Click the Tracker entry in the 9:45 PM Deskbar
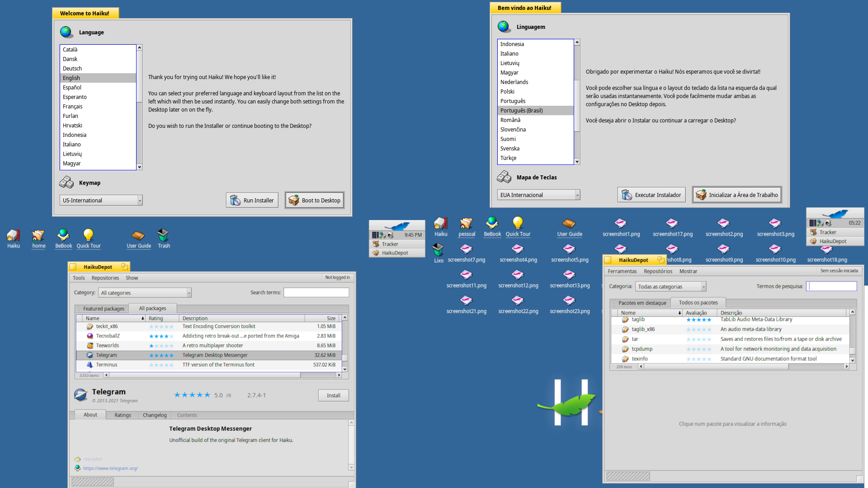 pos(390,244)
